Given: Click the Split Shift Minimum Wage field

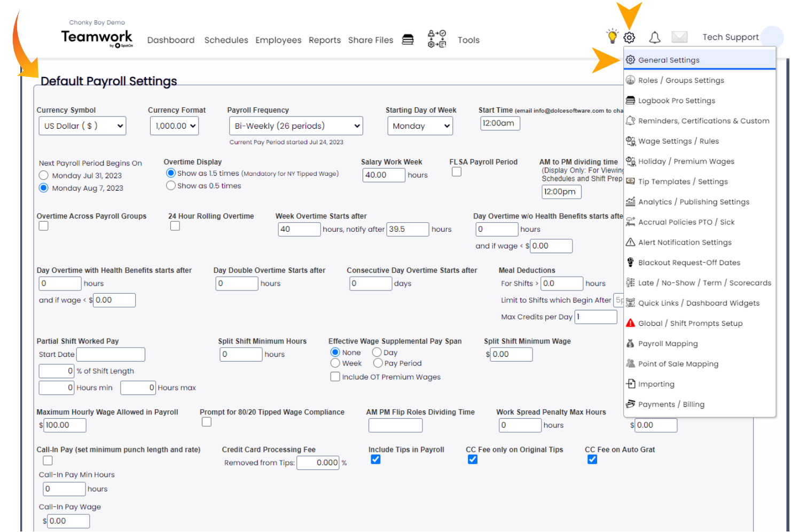Looking at the screenshot, I should coord(512,354).
